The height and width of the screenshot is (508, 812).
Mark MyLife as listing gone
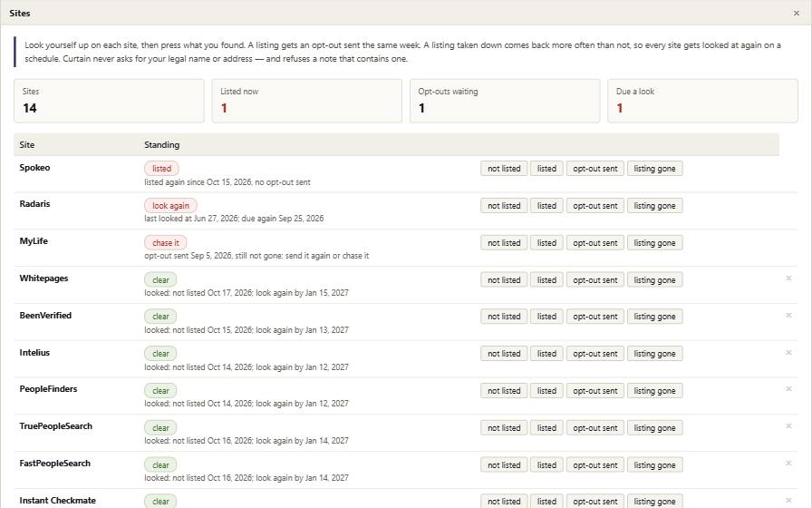[654, 242]
